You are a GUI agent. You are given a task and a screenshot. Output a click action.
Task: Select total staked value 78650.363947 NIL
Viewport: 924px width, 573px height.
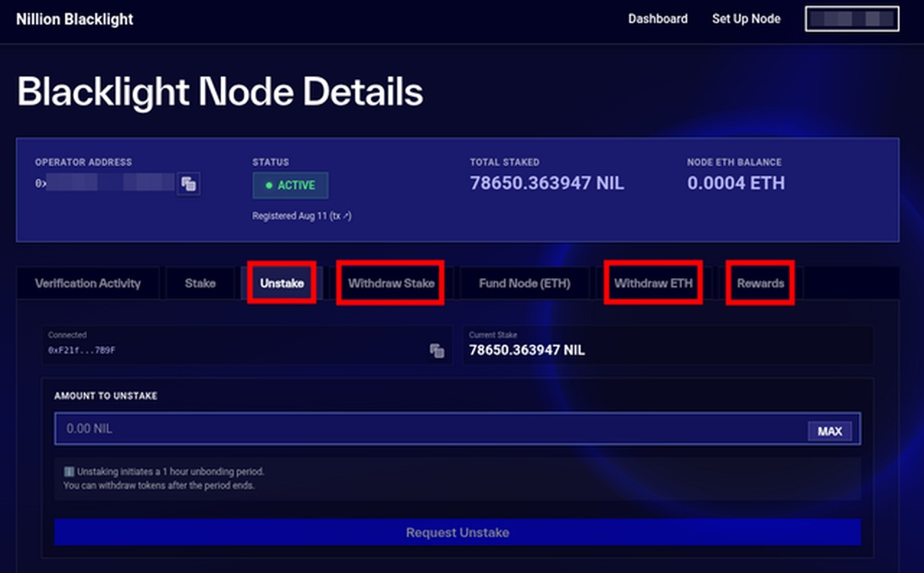(547, 183)
